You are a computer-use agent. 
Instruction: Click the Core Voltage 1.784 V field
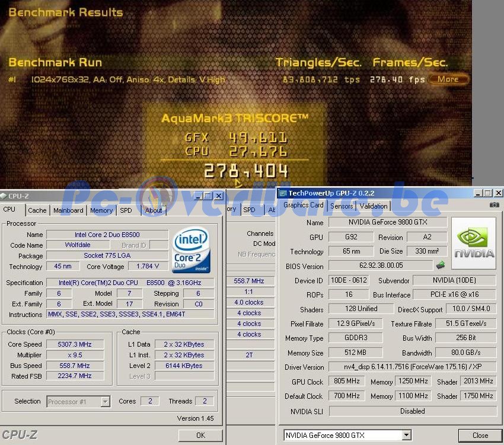[x=148, y=267]
